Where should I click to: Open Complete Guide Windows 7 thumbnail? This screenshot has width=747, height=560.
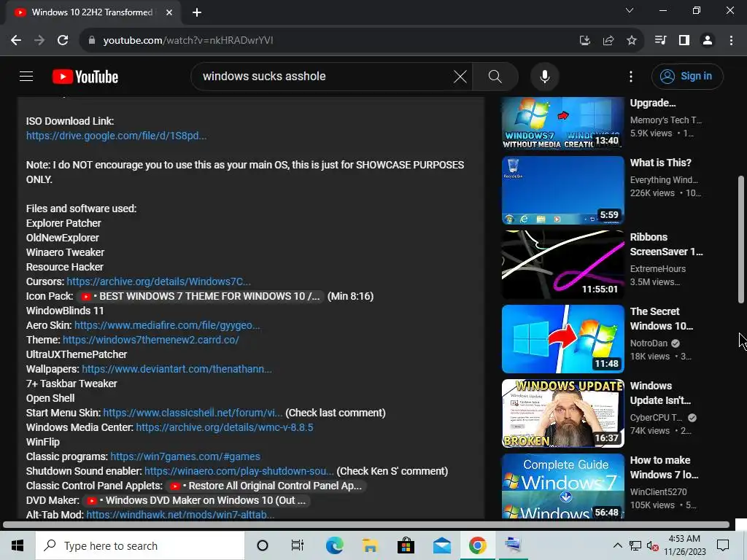562,486
